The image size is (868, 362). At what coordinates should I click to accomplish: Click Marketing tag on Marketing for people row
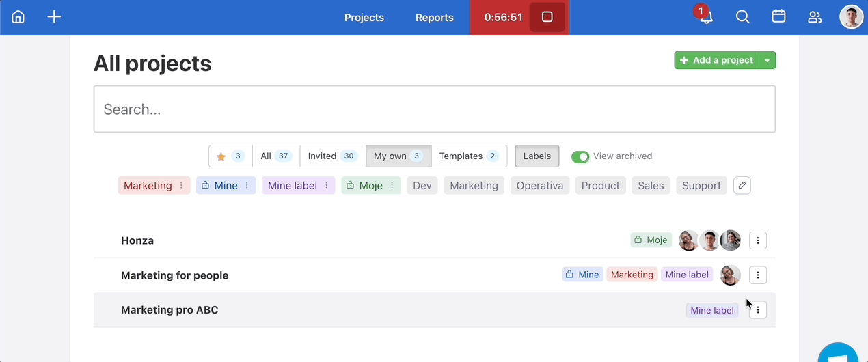pyautogui.click(x=632, y=275)
